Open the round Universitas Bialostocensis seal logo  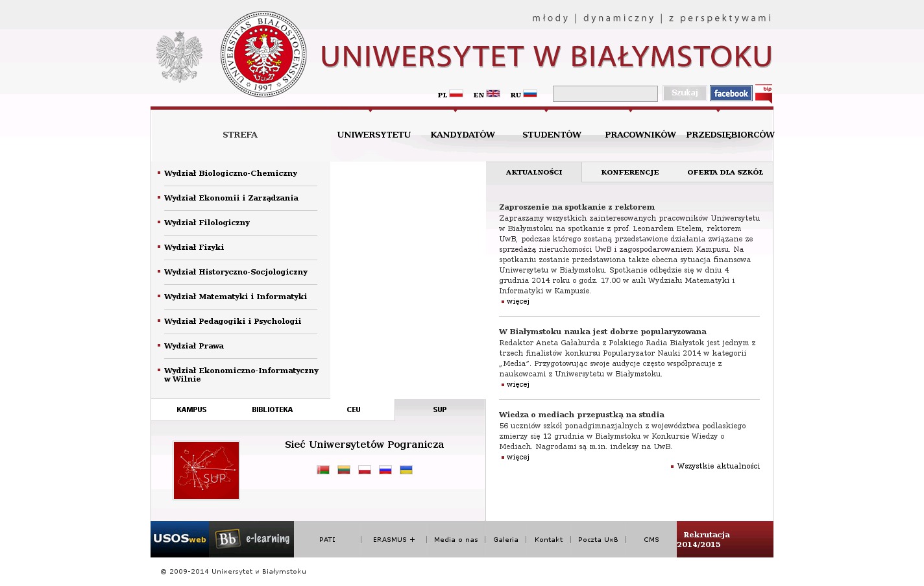[x=263, y=54]
